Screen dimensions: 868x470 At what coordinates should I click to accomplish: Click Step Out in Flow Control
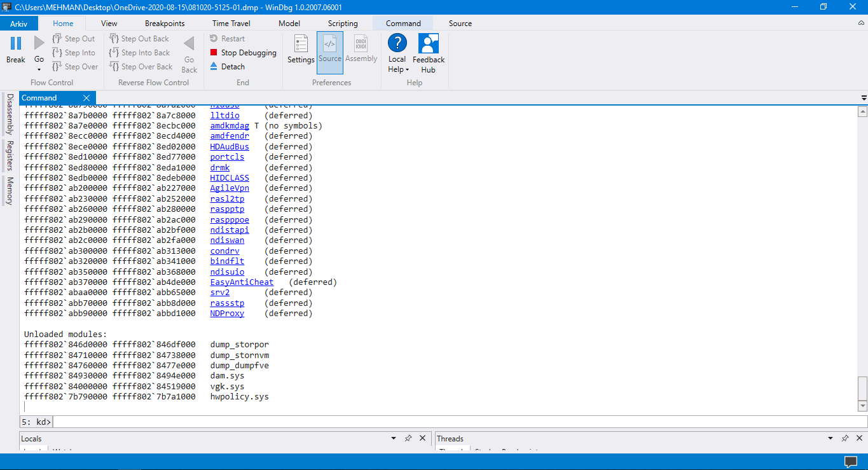coord(74,39)
